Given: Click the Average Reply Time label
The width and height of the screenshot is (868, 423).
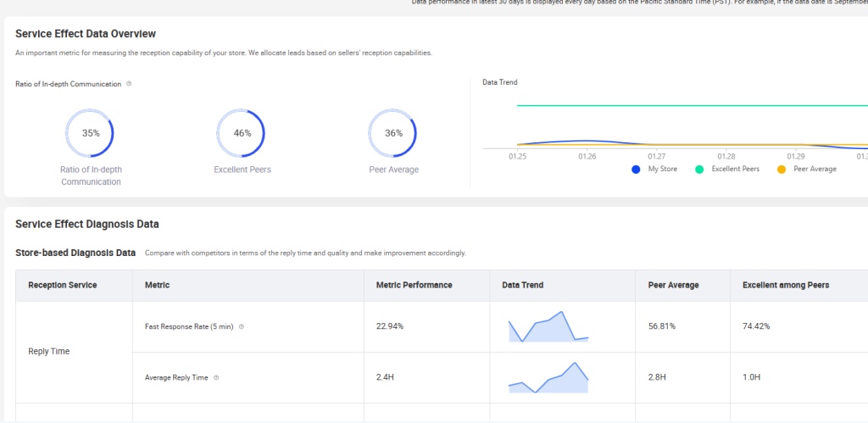Looking at the screenshot, I should 176,377.
